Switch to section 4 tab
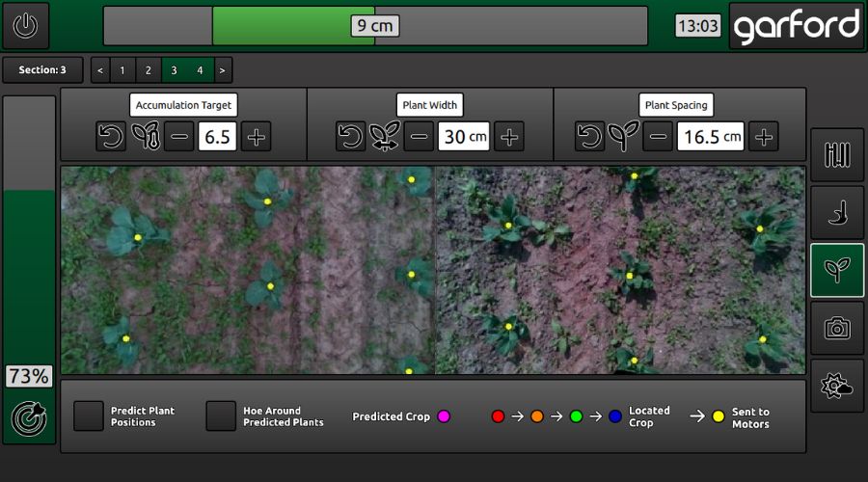 pos(200,70)
